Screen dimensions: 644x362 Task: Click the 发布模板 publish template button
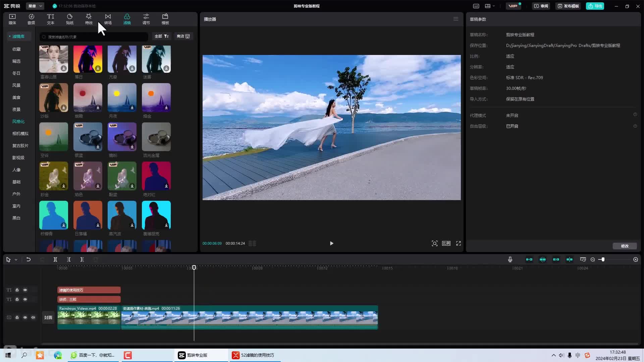569,6
